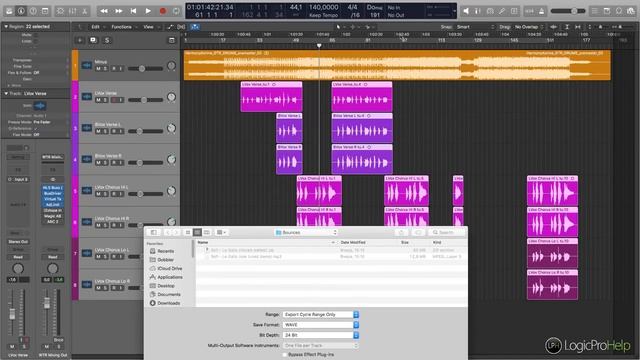Click the pencil icon in control bar
The height and width of the screenshot is (360, 640).
point(502,11)
